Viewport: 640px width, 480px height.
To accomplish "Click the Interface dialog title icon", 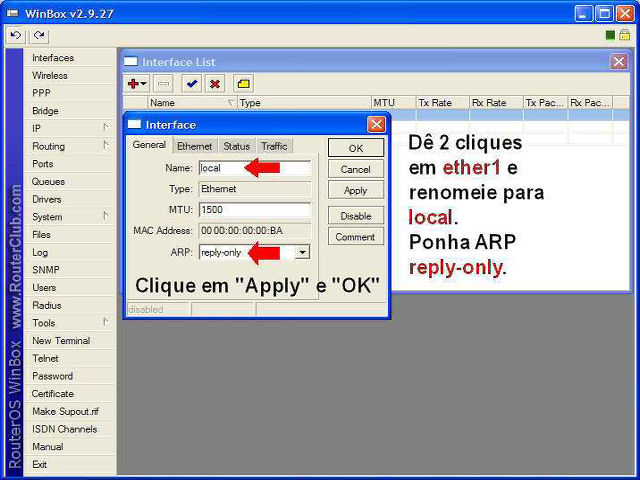I will click(134, 124).
